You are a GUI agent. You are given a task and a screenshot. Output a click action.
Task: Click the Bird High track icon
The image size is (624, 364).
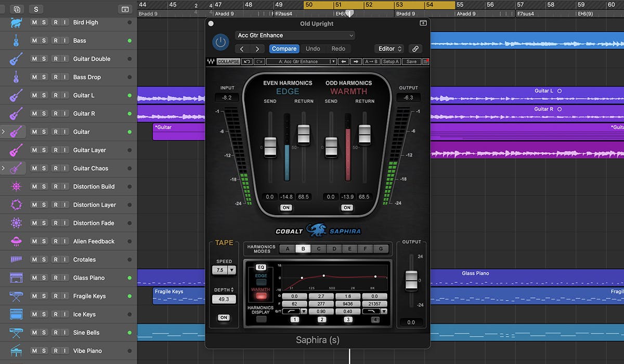coord(16,22)
